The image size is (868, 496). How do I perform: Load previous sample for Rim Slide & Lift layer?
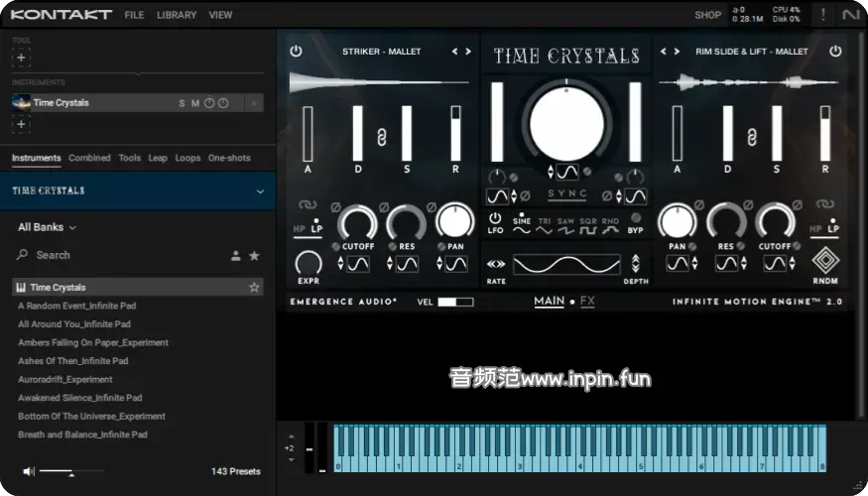pos(664,51)
